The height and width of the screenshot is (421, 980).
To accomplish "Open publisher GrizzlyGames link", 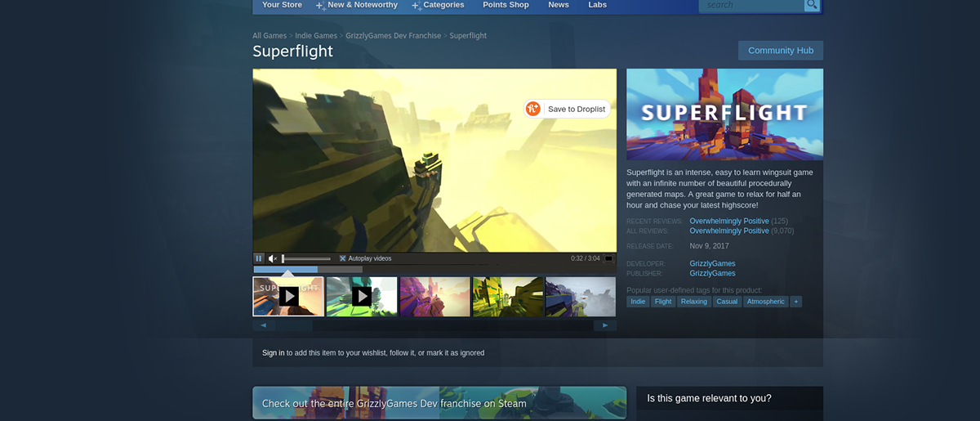I will point(712,274).
